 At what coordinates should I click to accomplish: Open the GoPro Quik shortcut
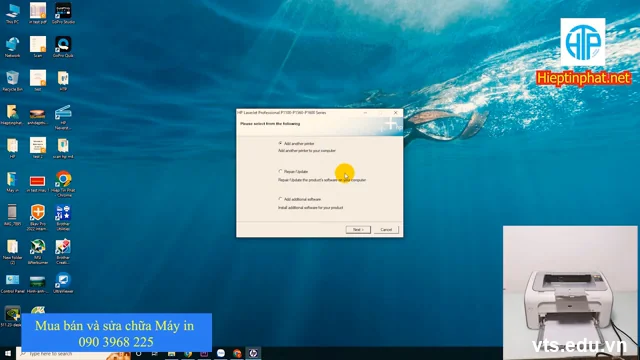coord(63,47)
